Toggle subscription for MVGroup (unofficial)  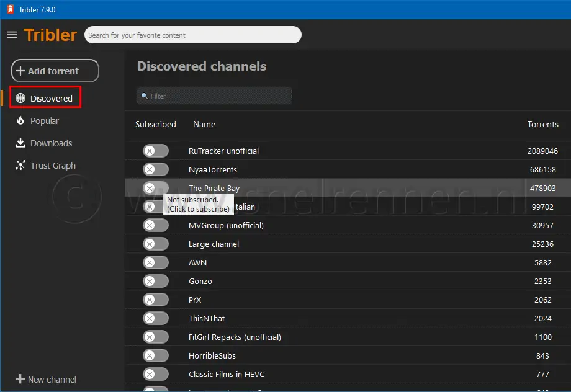[x=156, y=225]
